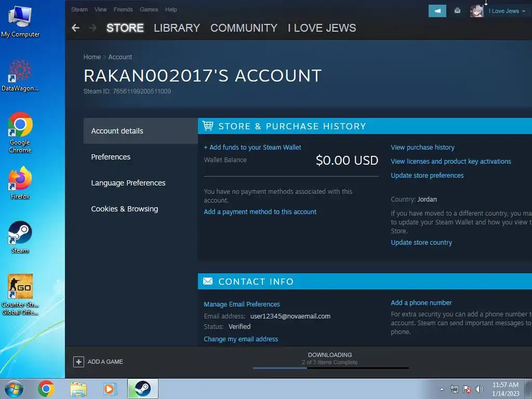Click the Verified status text
The width and height of the screenshot is (532, 399).
click(240, 327)
